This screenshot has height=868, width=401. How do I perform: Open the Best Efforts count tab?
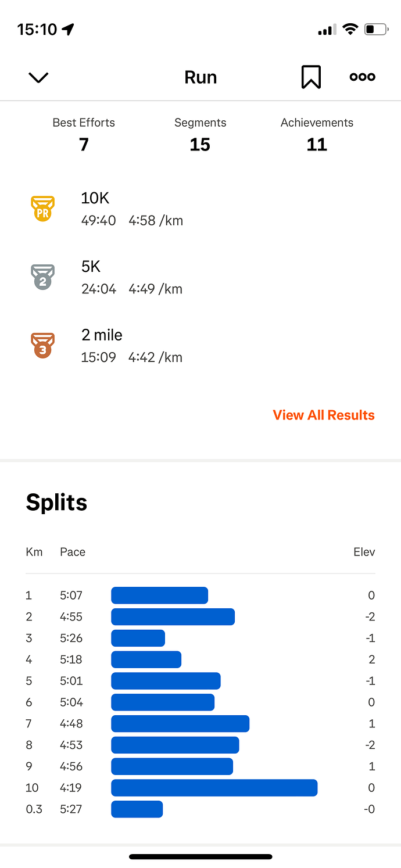pyautogui.click(x=84, y=134)
